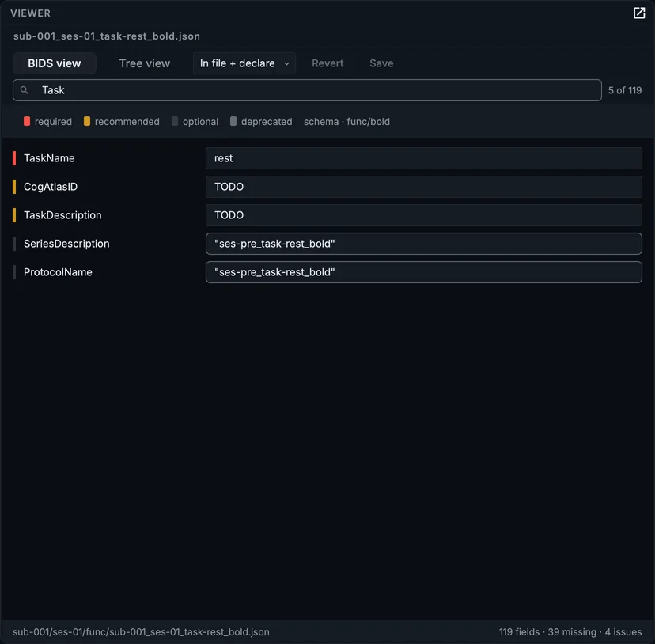Select the TaskName field label
The height and width of the screenshot is (644, 655).
(x=49, y=158)
